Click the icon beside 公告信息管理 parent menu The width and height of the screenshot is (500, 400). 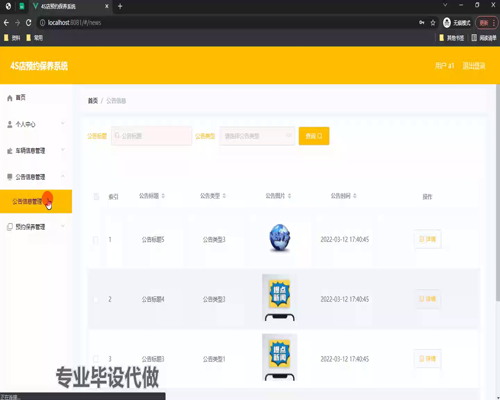tap(10, 177)
